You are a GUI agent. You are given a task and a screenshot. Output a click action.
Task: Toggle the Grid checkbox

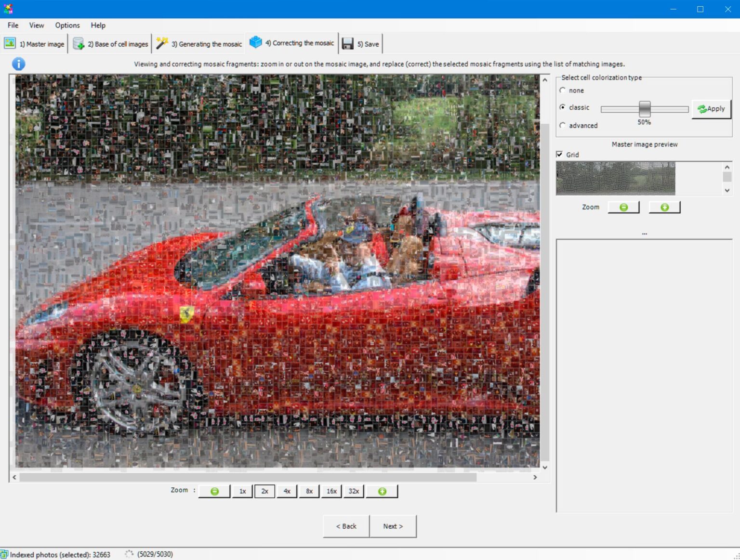point(560,155)
